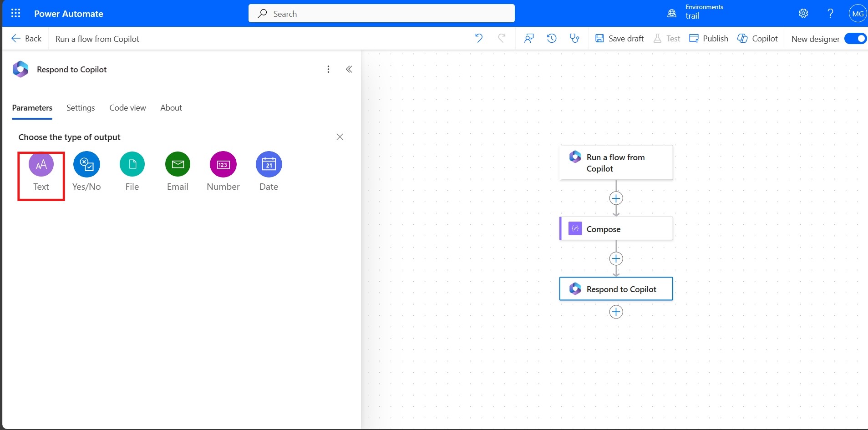The image size is (868, 430).
Task: Close the Choose the type of output section
Action: click(340, 137)
